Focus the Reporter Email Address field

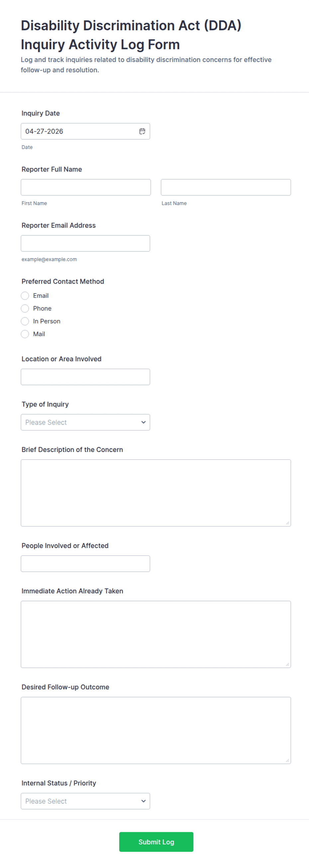point(85,243)
